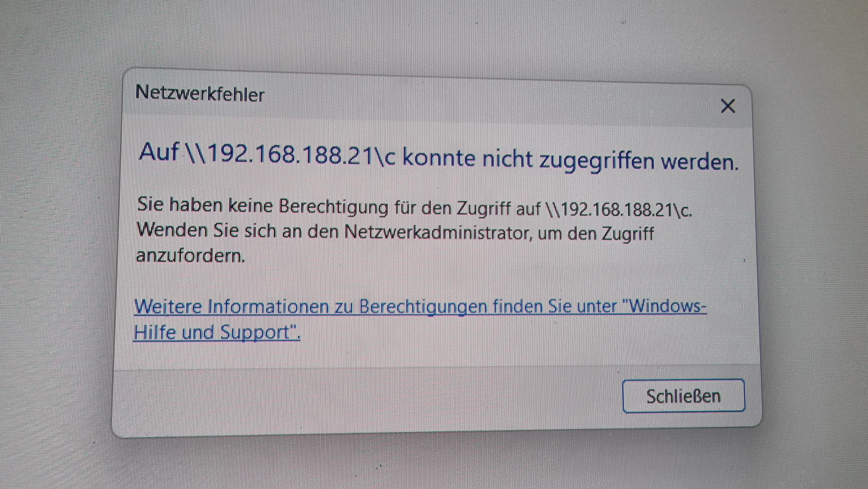Click the Schließen button

click(x=683, y=396)
